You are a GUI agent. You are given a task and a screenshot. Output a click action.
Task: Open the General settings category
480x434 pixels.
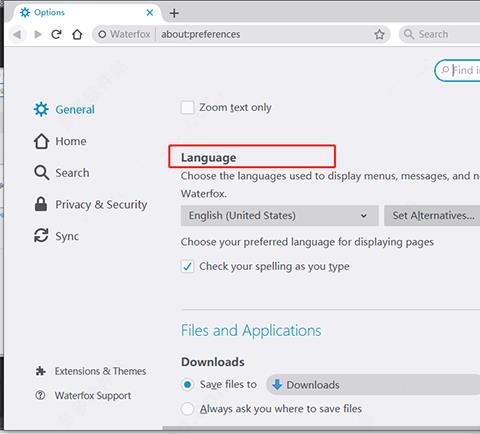(64, 109)
